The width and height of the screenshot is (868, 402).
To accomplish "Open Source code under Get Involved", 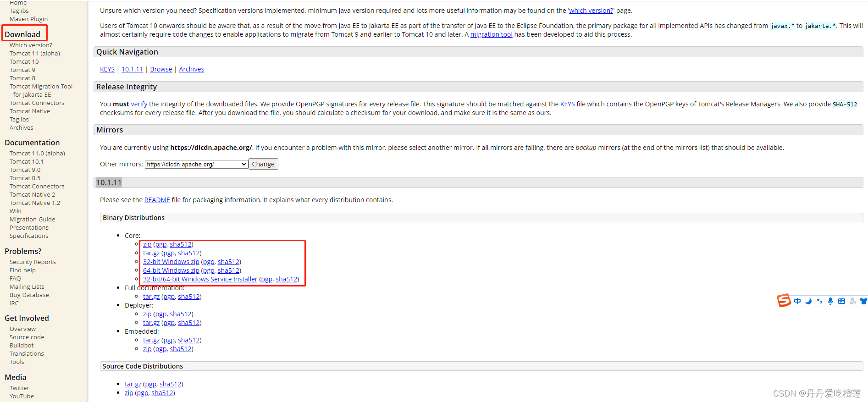I will (27, 337).
